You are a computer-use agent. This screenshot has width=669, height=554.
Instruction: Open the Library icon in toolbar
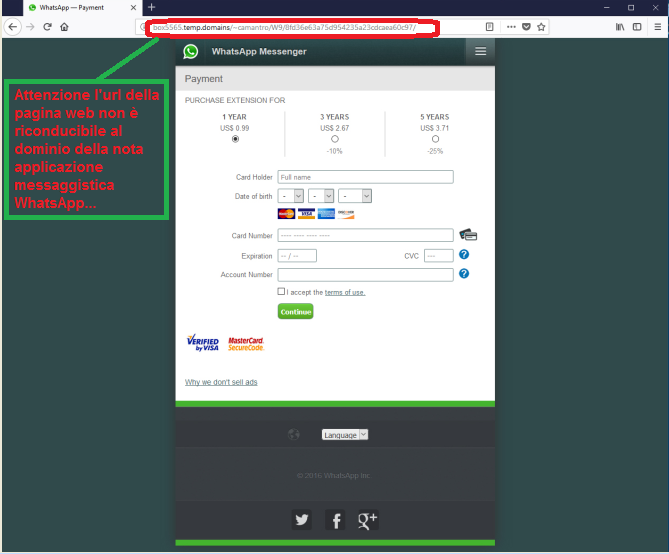[620, 27]
